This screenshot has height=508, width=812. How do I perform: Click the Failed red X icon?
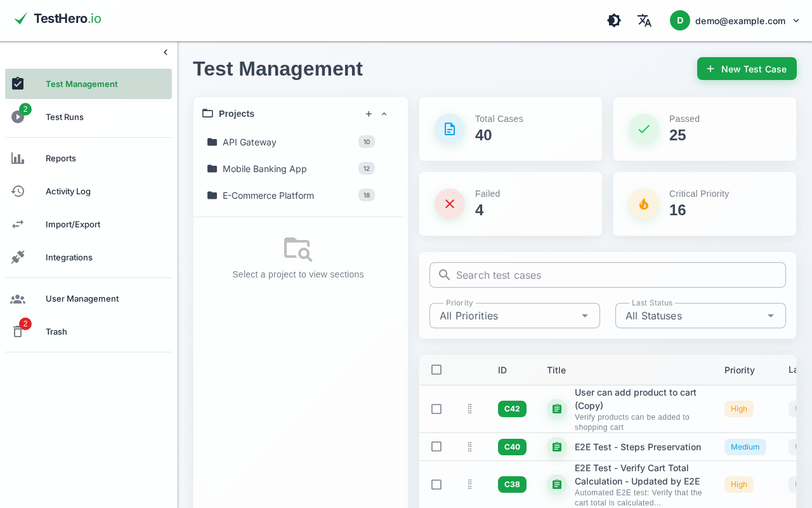450,204
